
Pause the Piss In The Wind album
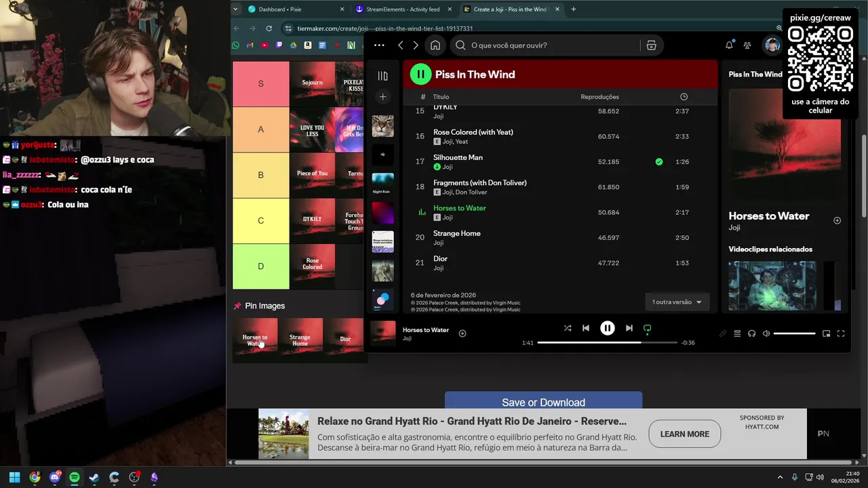click(x=420, y=75)
